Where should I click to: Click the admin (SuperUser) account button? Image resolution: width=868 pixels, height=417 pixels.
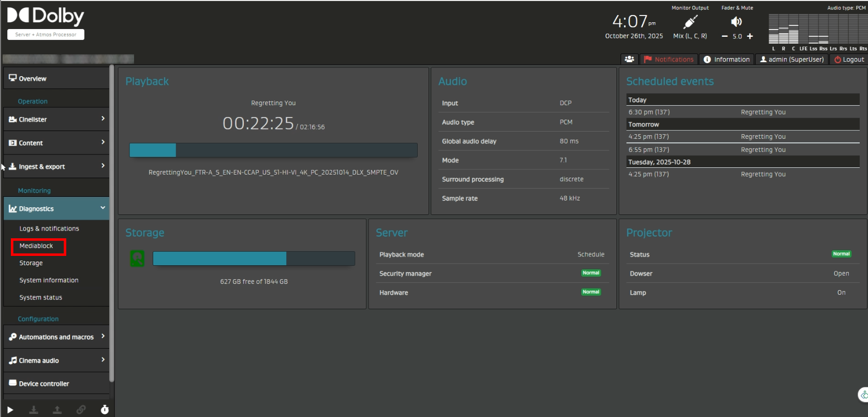792,60
